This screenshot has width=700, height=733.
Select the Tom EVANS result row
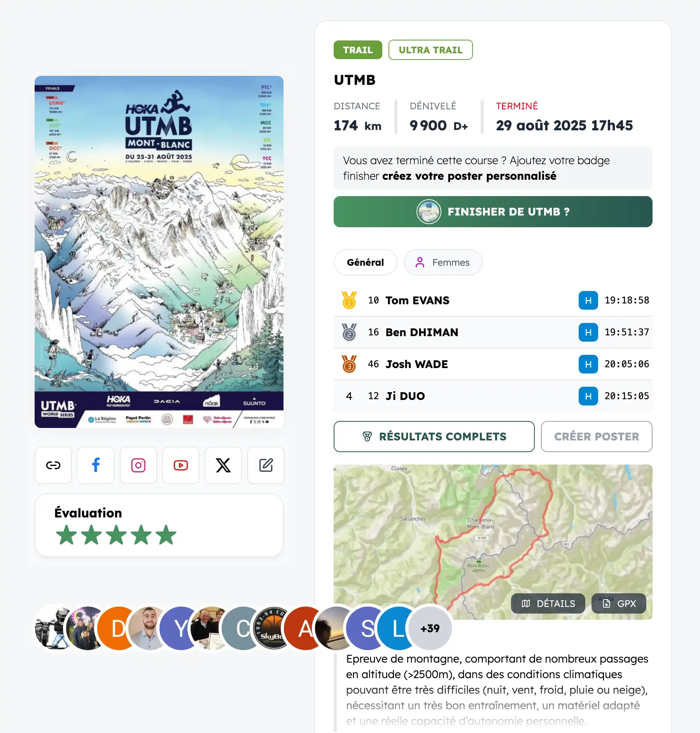coord(493,300)
